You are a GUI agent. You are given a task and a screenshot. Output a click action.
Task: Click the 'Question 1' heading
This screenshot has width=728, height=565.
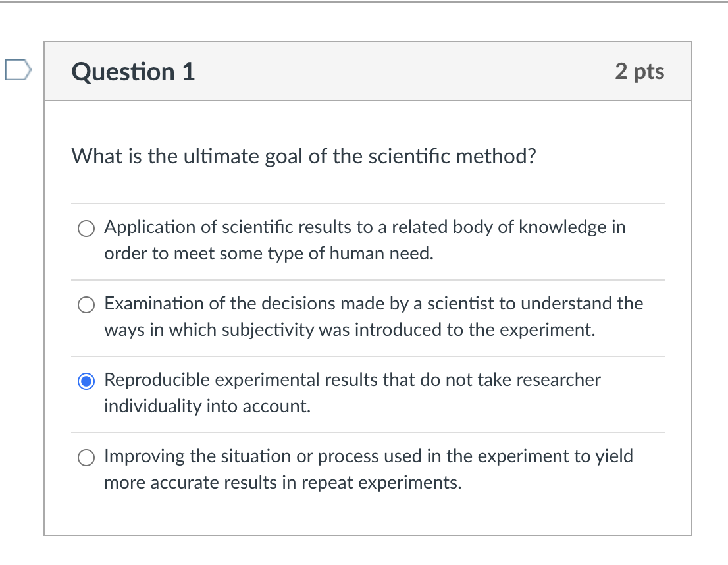(x=134, y=72)
